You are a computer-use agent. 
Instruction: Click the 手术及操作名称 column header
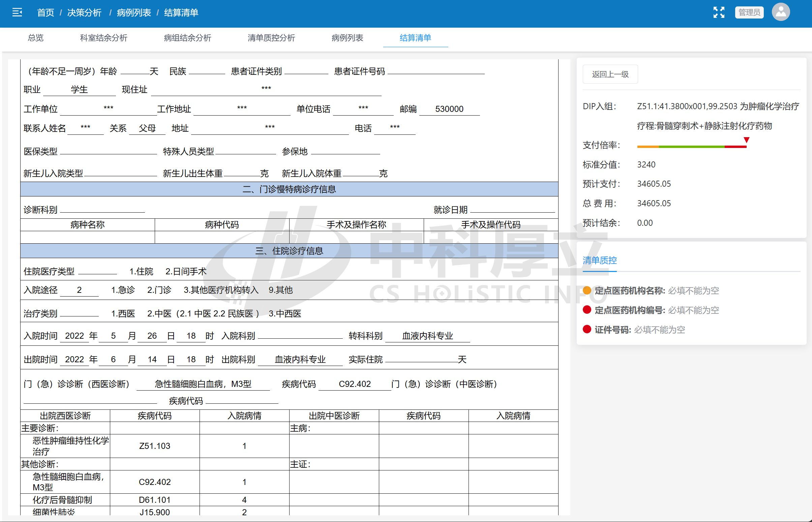(356, 225)
